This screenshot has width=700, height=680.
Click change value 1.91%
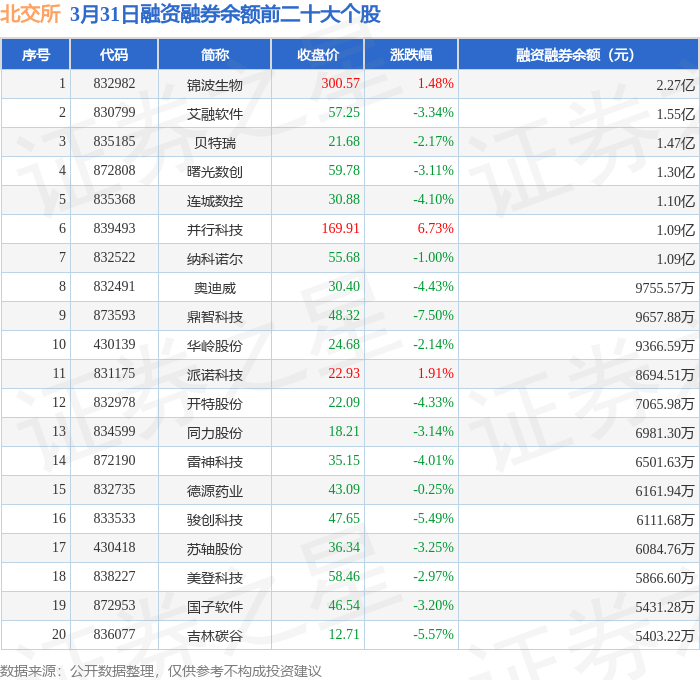click(x=435, y=374)
